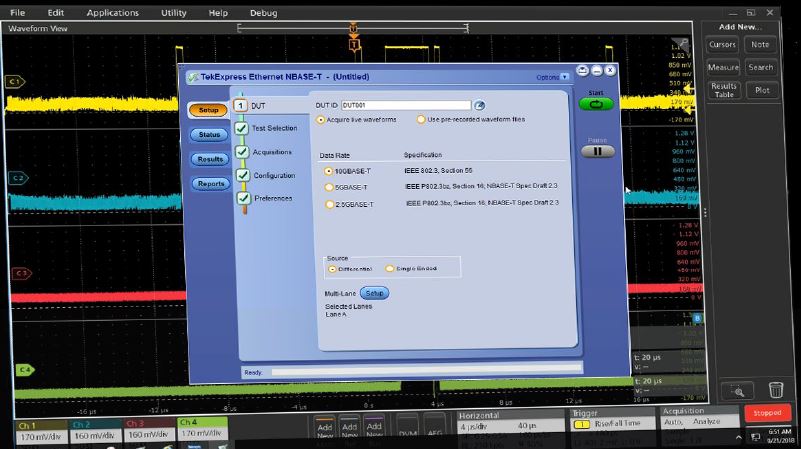801x449 pixels.
Task: Choose Use pre-recorded waveform files
Action: tap(420, 120)
